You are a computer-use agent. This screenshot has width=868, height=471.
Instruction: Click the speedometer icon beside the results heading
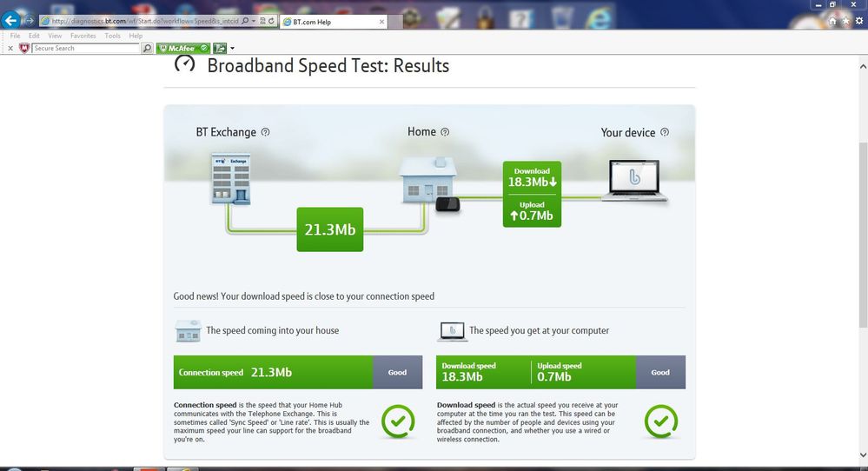coord(185,63)
